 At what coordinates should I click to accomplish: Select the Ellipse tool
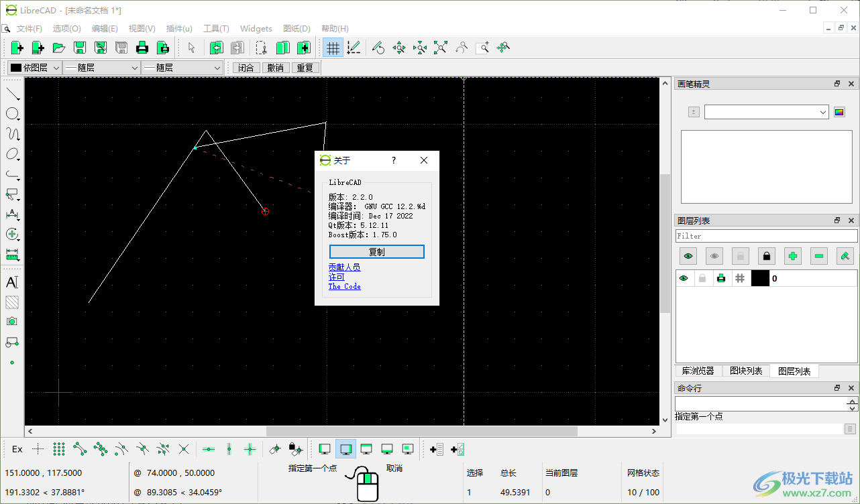(x=12, y=154)
